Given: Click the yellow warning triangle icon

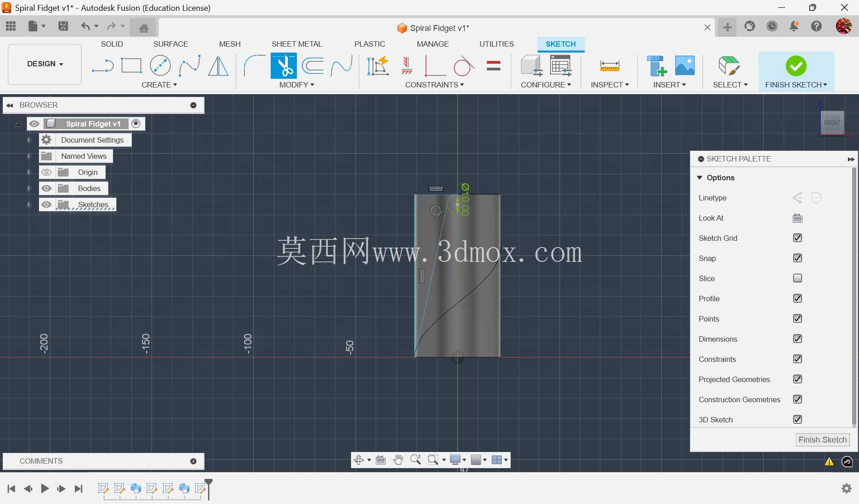Looking at the screenshot, I should click(829, 462).
